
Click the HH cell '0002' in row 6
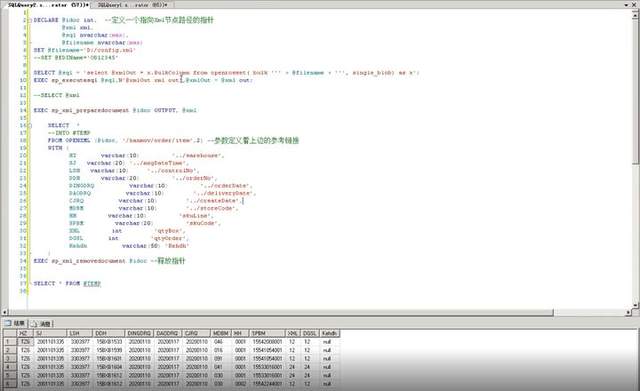(x=241, y=384)
